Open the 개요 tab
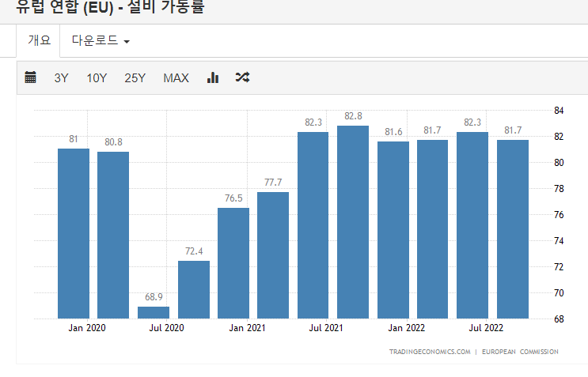 click(39, 40)
